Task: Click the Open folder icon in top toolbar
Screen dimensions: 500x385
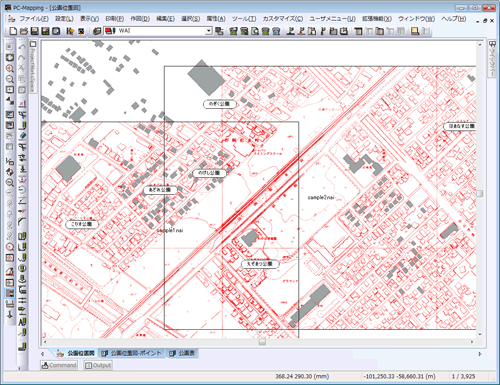Action: tap(24, 31)
